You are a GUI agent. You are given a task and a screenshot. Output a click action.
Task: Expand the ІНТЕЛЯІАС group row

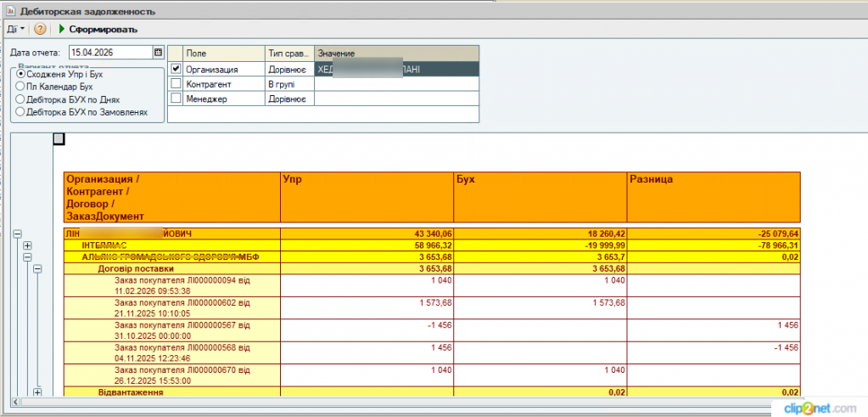pyautogui.click(x=27, y=246)
